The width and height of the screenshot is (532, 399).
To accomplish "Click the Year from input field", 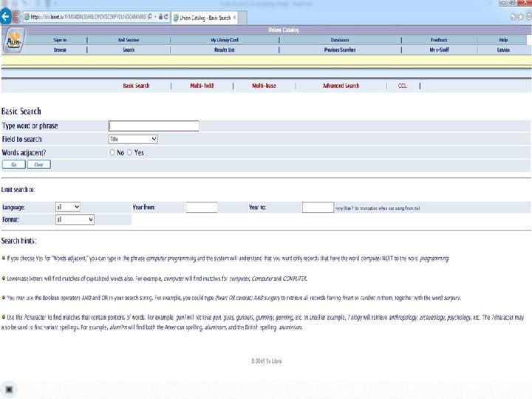I will click(202, 208).
